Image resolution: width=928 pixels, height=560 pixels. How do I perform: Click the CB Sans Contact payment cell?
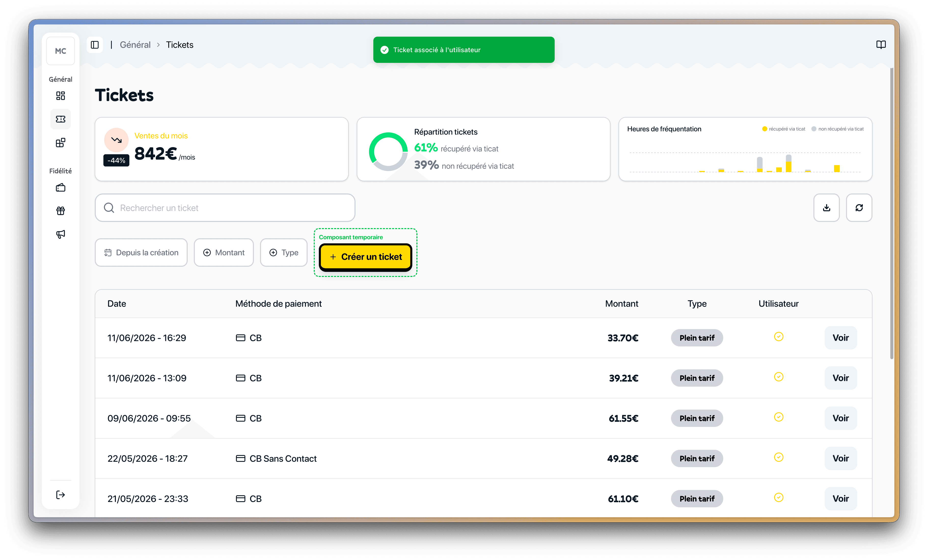click(276, 458)
